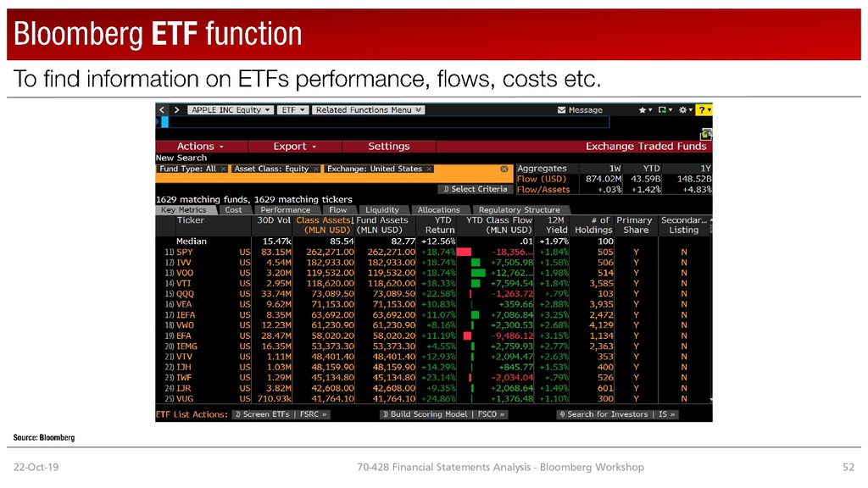
Task: Remove the Asset Class: Equity filter
Action: click(315, 169)
